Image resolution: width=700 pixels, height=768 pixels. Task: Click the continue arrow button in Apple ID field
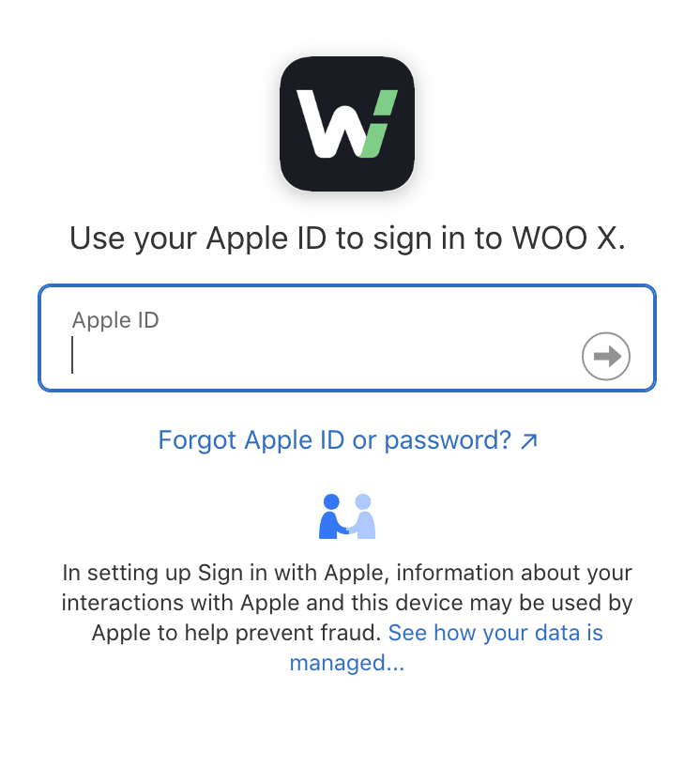click(605, 356)
